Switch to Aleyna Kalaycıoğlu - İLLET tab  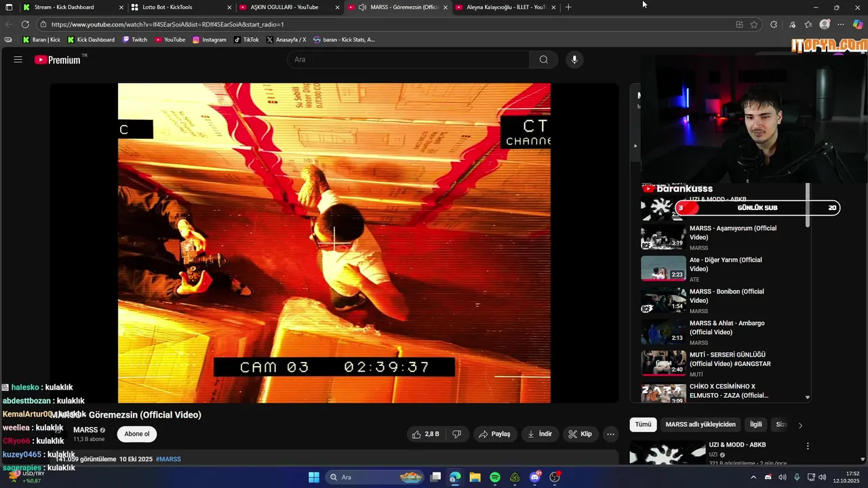(x=507, y=7)
